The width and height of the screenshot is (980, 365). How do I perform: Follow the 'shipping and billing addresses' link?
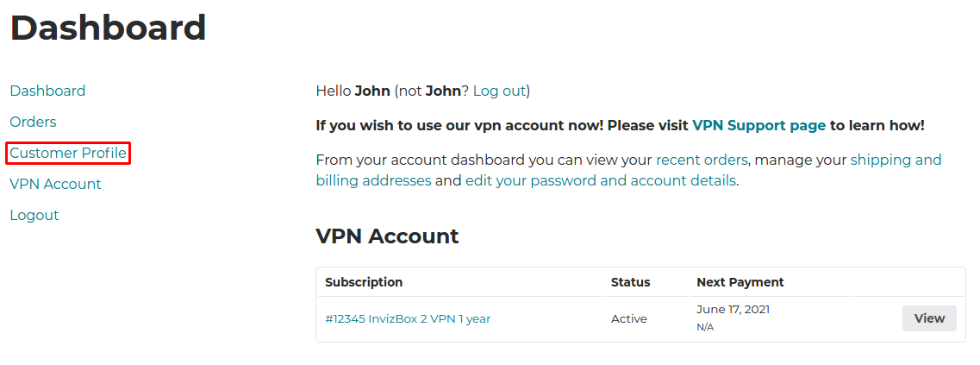coord(896,160)
